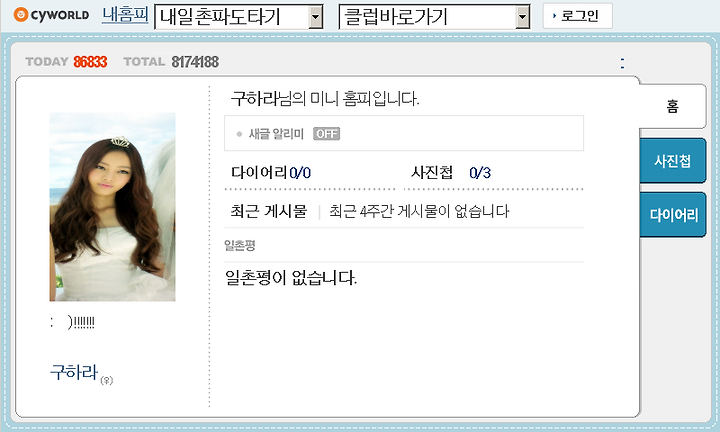This screenshot has height=432, width=720.
Task: Open the 사진첩 side tab
Action: [x=673, y=161]
